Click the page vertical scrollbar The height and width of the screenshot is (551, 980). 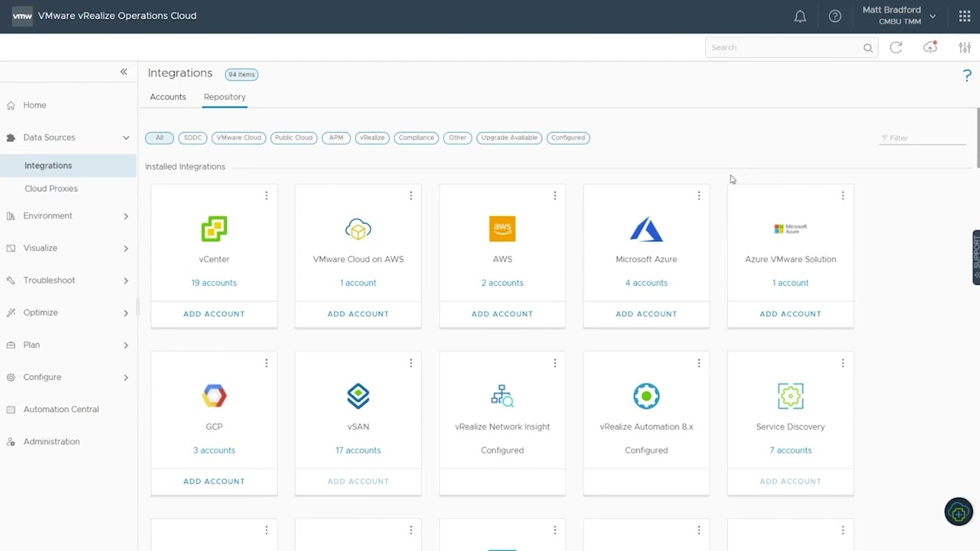click(978, 138)
